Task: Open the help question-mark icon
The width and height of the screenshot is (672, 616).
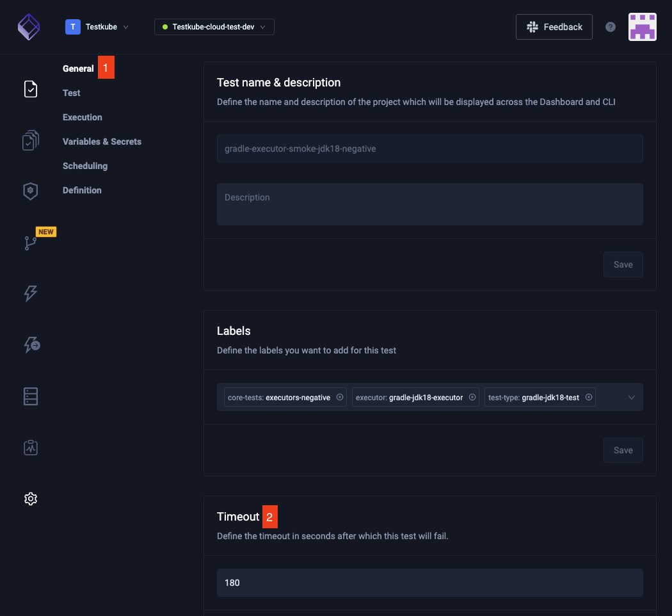Action: point(610,26)
